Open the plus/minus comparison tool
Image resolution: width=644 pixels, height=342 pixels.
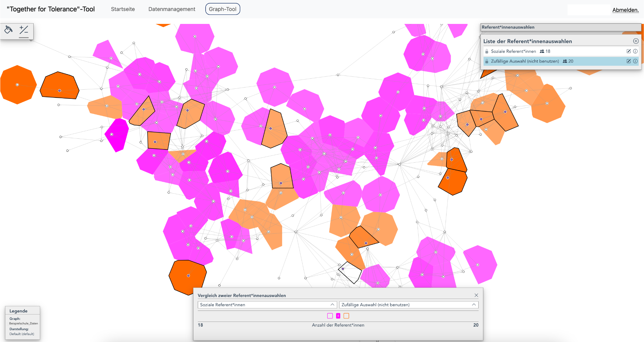[24, 30]
